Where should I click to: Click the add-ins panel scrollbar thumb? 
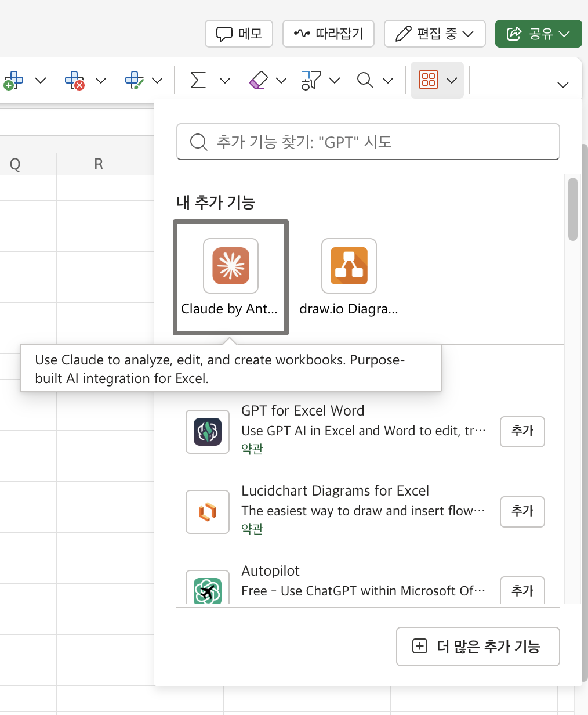[573, 209]
